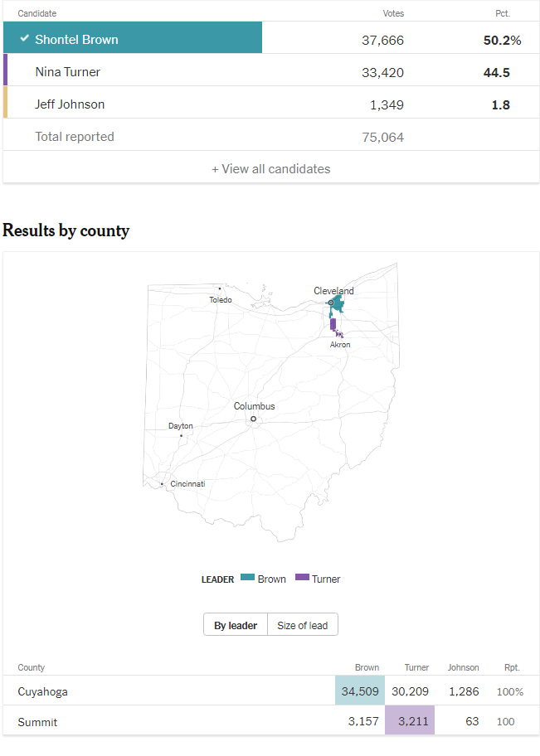Screen dimensions: 540x756
Task: Open the Summit county row
Action: click(x=270, y=721)
